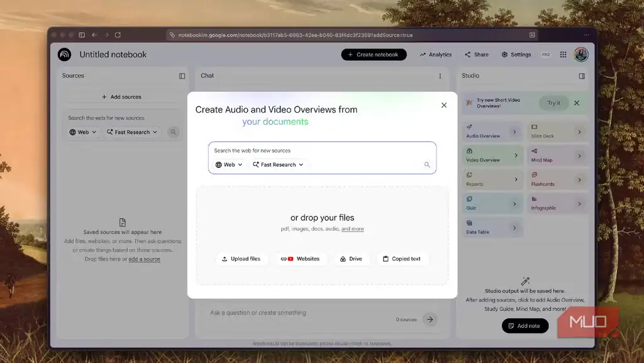Expand the Reports chevron
This screenshot has height=363, width=644.
[x=516, y=179]
